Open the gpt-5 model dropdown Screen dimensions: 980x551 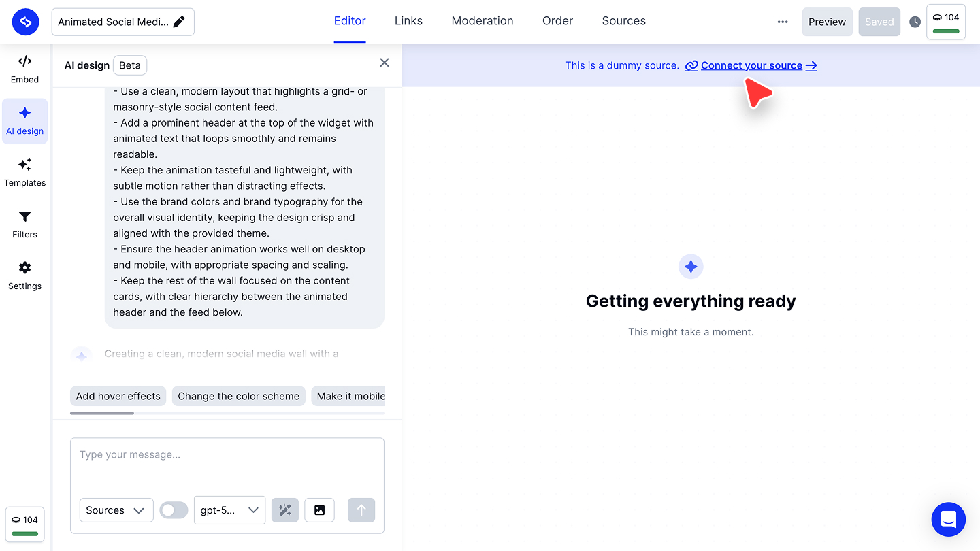pyautogui.click(x=230, y=510)
